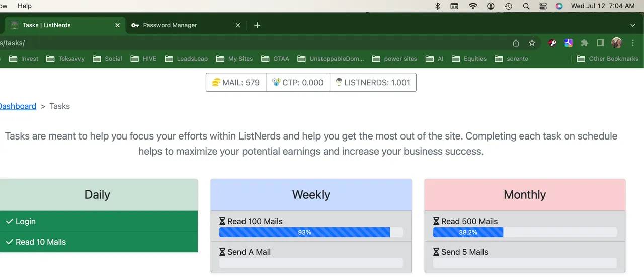The width and height of the screenshot is (644, 277).
Task: Open the Extensions puzzle piece menu
Action: tap(584, 43)
